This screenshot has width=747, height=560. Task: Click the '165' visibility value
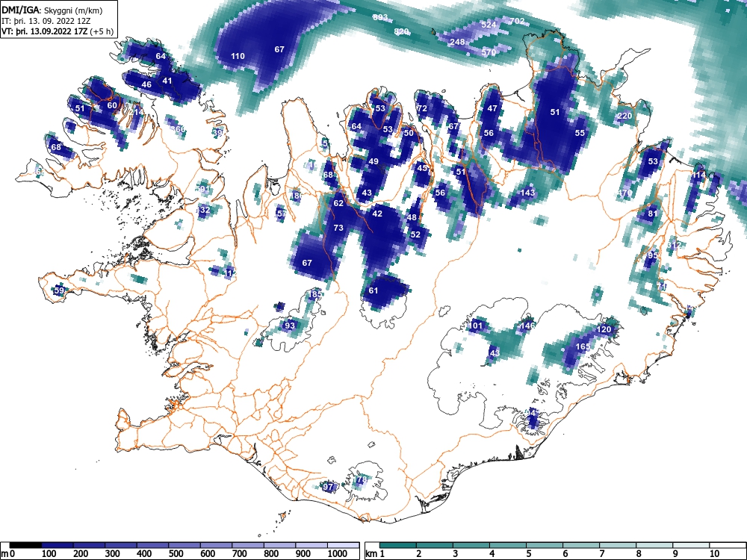point(583,346)
